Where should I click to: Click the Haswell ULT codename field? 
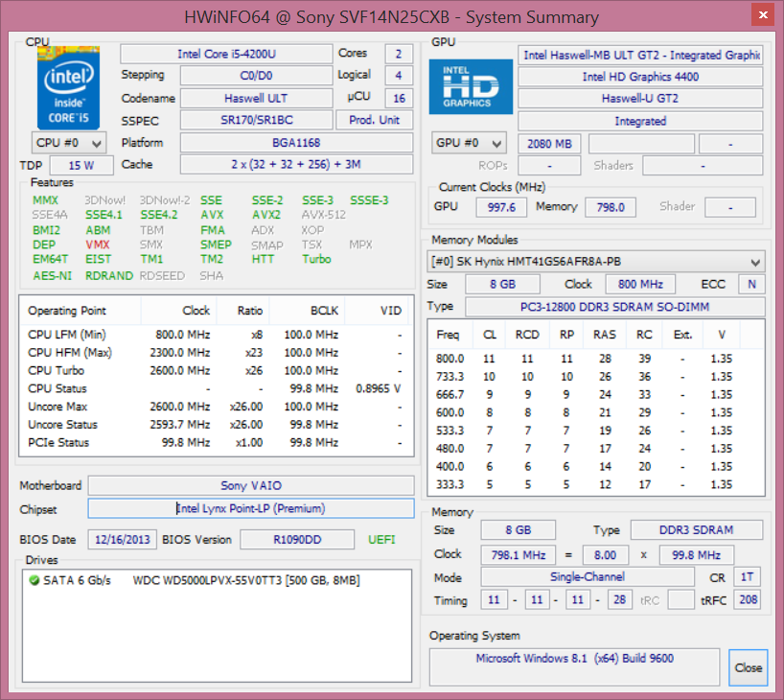click(256, 98)
